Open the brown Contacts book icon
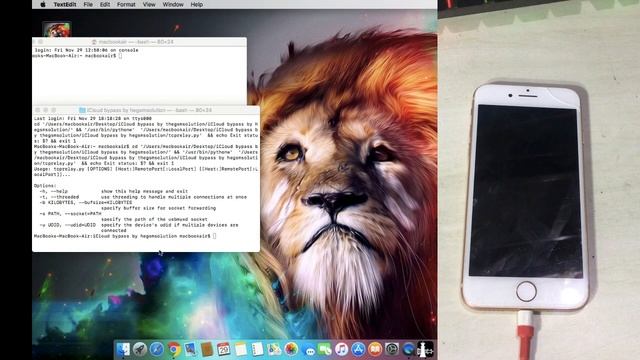Screen dimensions: 640x360 click(x=207, y=349)
